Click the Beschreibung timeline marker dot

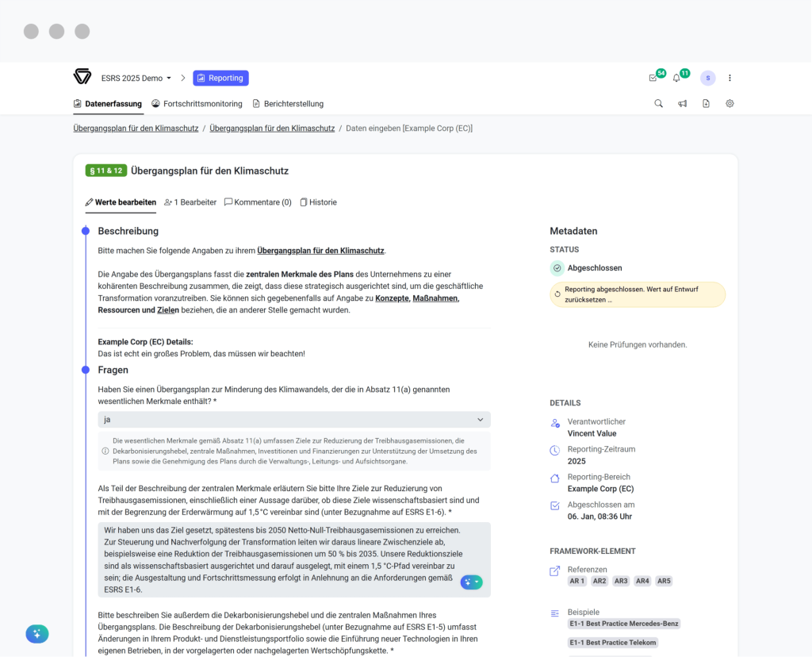[x=86, y=231]
